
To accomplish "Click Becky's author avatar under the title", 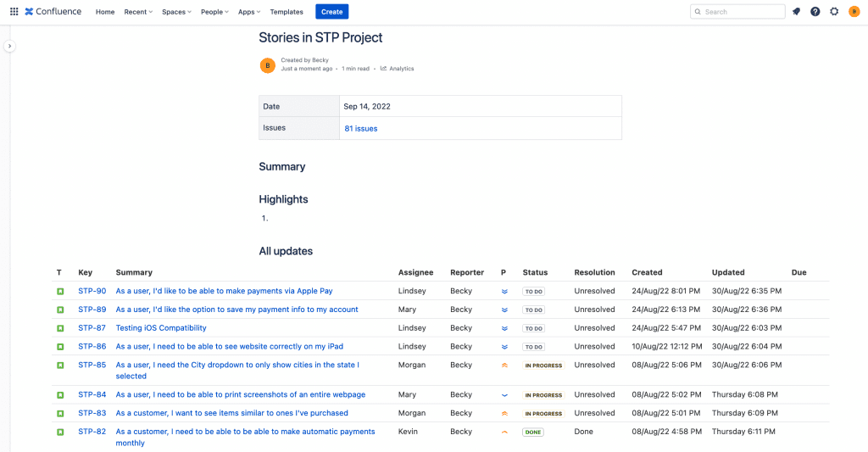I will pos(268,65).
